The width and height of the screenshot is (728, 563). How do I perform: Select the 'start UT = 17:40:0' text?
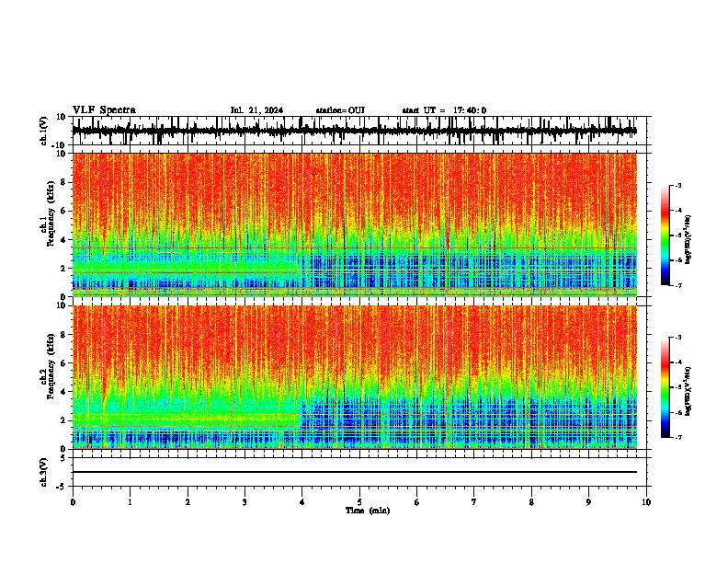coord(444,110)
